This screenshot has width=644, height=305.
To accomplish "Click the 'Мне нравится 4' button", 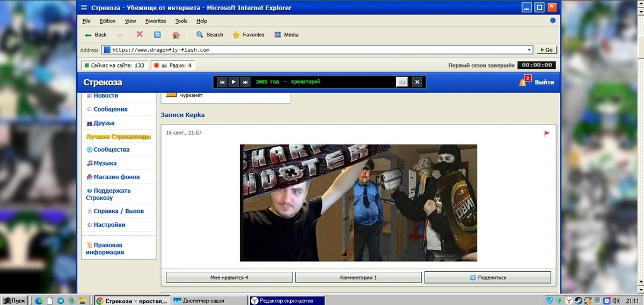I will point(229,278).
